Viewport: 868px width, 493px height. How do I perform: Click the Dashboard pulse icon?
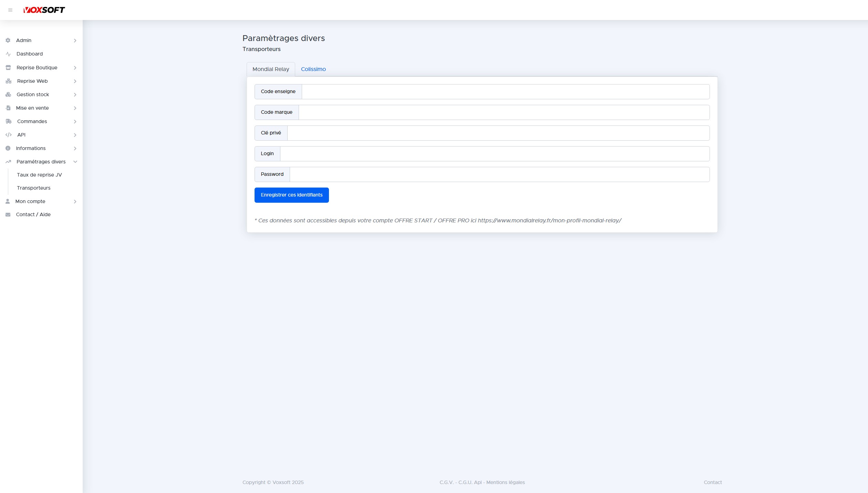point(8,54)
